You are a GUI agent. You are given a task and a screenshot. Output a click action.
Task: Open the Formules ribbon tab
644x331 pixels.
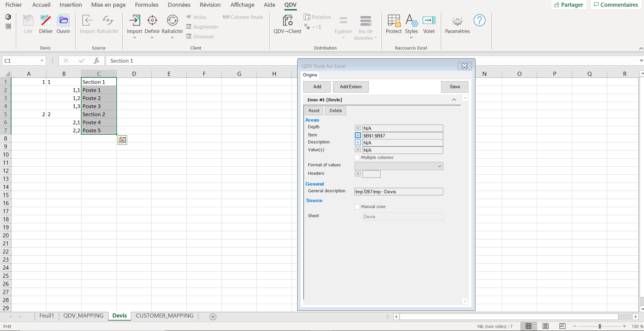coord(147,5)
